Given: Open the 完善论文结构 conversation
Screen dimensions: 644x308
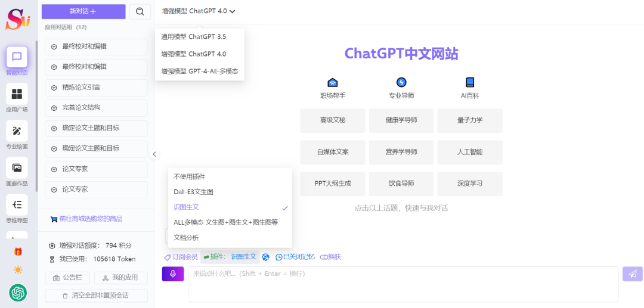Looking at the screenshot, I should (x=96, y=108).
